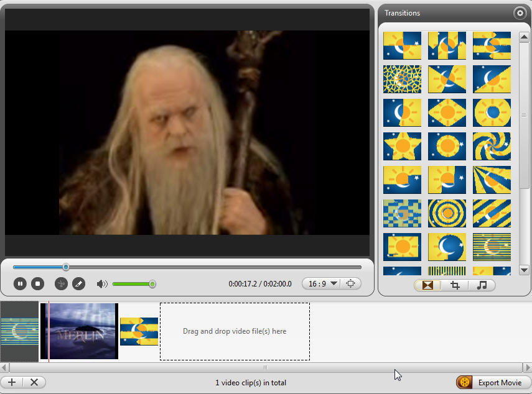Switch to the Music tab
Image resolution: width=532 pixels, height=394 pixels.
tap(482, 285)
